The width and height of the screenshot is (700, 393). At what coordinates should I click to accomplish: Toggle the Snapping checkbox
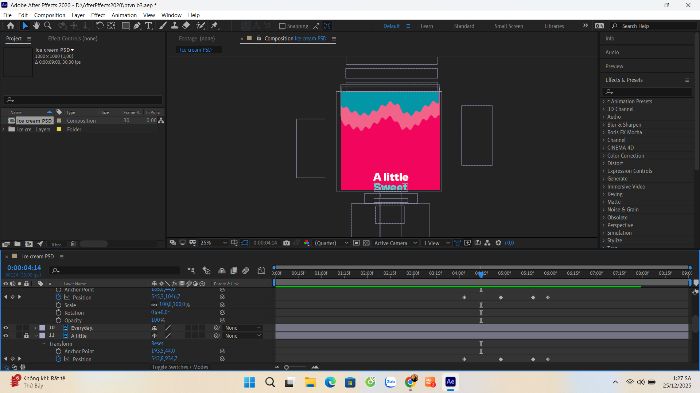(282, 26)
